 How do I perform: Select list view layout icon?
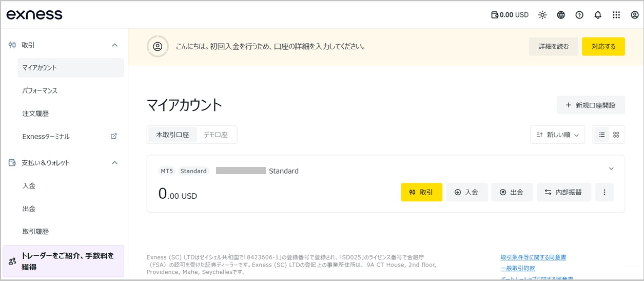[602, 135]
